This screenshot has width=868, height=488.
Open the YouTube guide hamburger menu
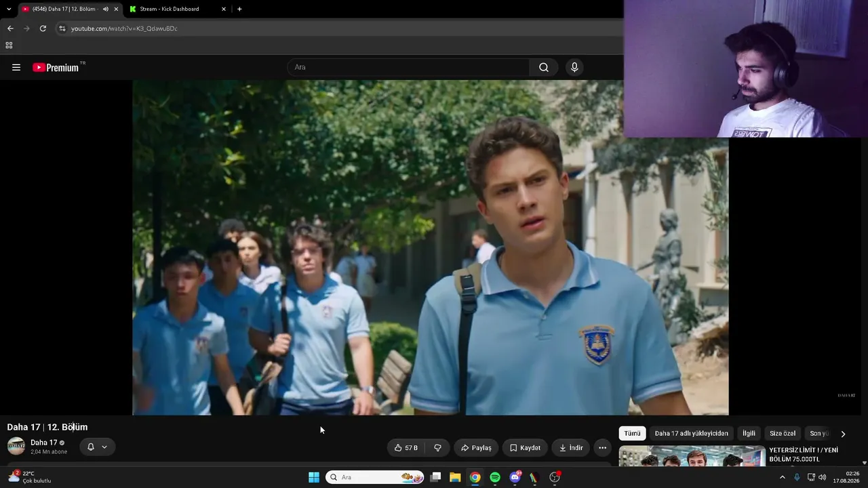[16, 67]
